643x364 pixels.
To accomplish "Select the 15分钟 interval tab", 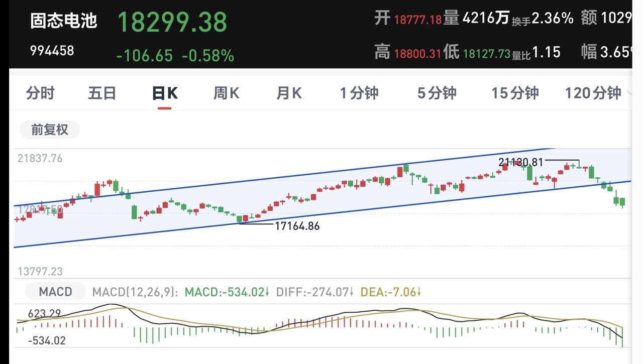I will coord(515,93).
